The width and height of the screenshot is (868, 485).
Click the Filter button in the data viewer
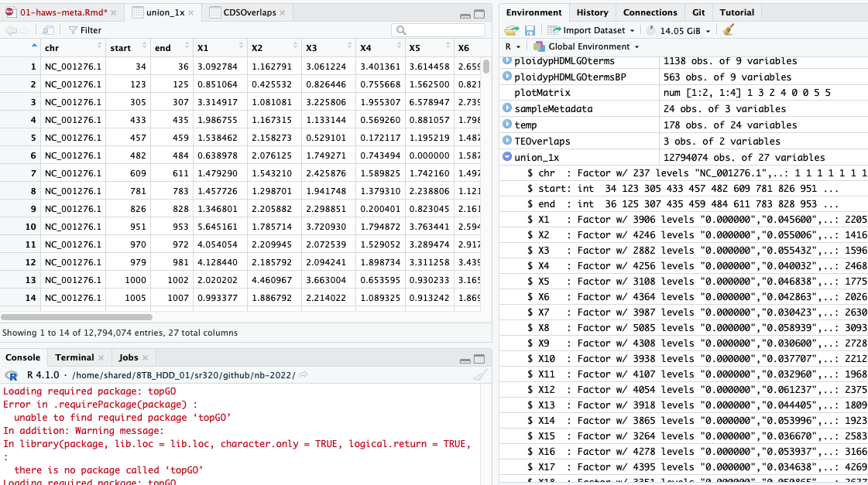85,30
